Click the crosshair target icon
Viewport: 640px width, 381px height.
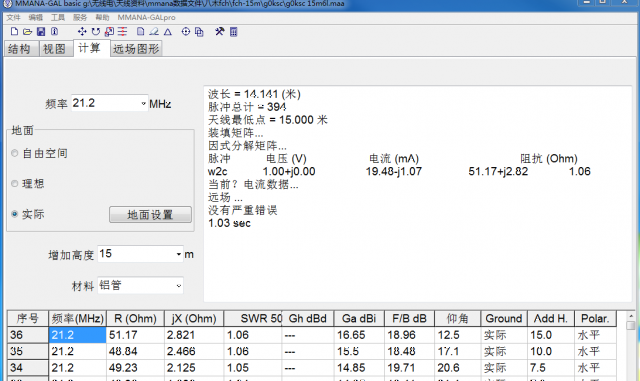click(x=186, y=31)
